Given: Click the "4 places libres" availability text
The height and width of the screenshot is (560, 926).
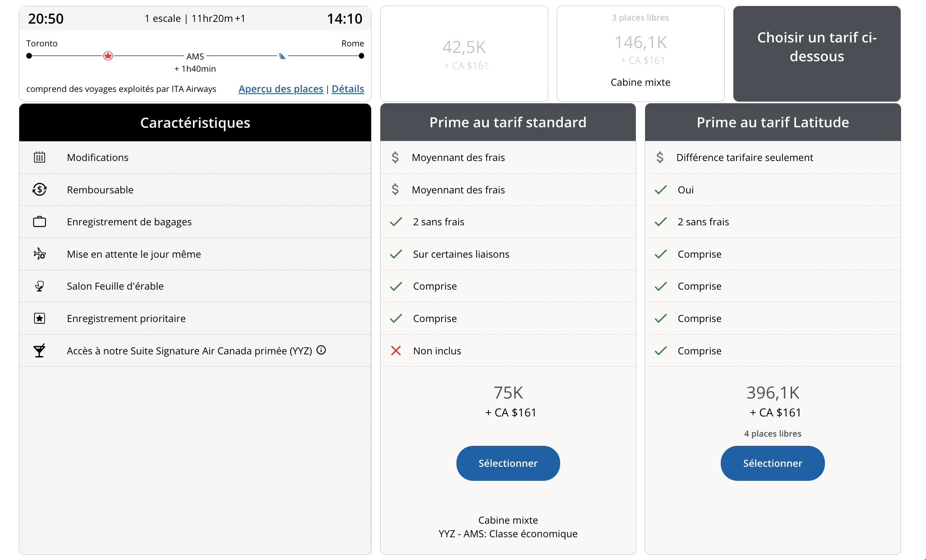Looking at the screenshot, I should point(773,434).
